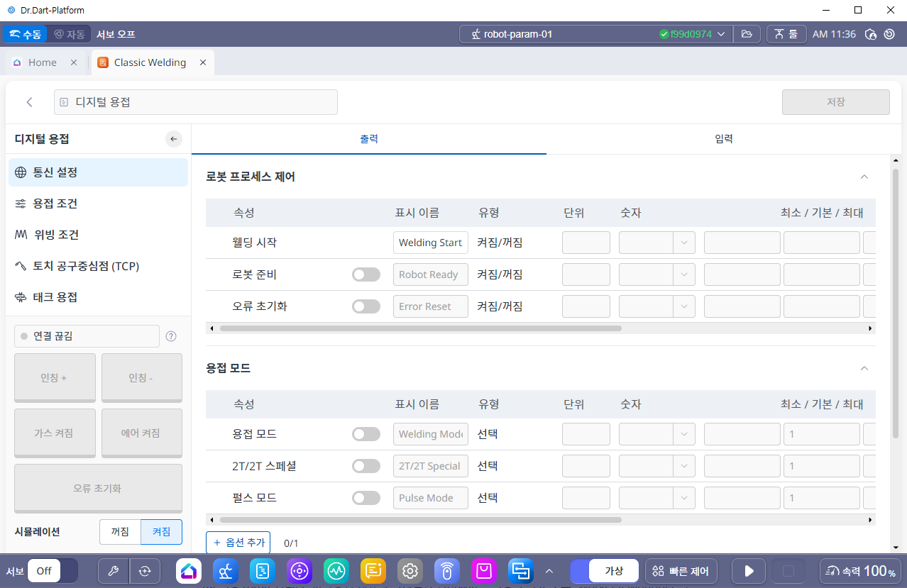Screen dimensions: 907x588
Task: Collapse the 용접 모드 section chevron
Action: point(864,368)
